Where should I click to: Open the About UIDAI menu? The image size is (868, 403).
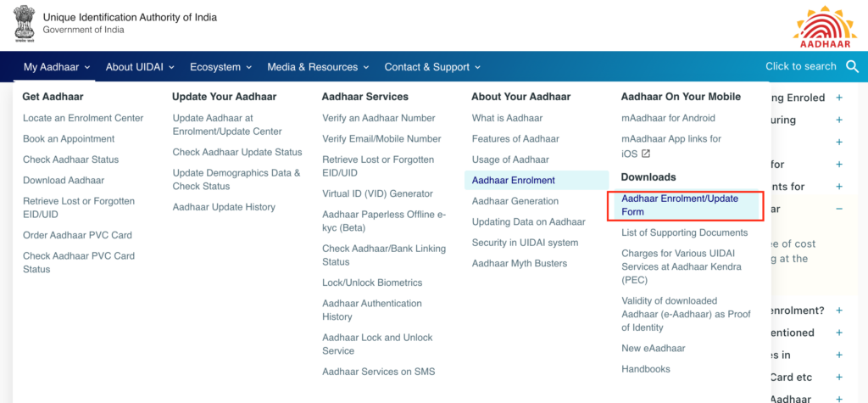(140, 67)
